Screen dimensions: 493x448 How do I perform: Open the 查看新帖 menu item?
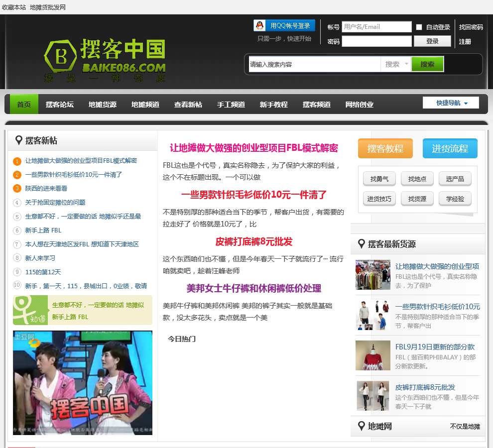coord(188,105)
